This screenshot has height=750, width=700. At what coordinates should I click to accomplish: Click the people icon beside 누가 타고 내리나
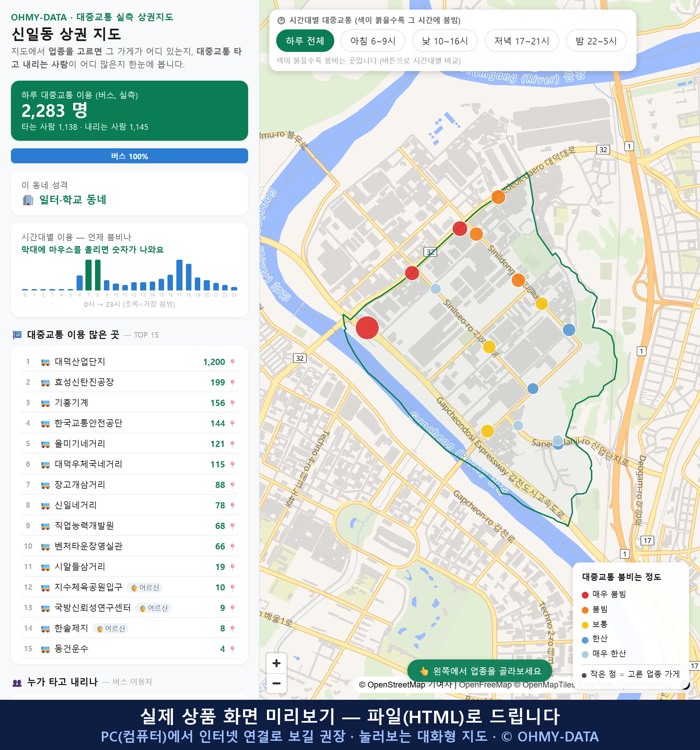click(x=17, y=682)
